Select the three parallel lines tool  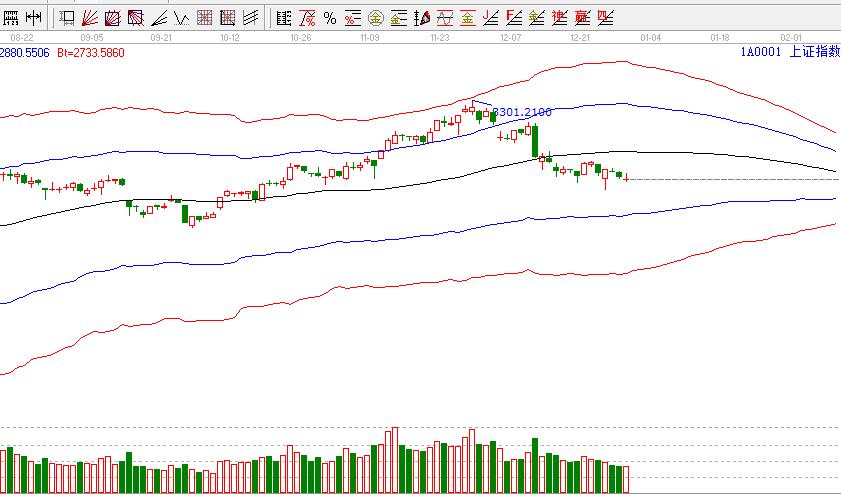point(250,17)
